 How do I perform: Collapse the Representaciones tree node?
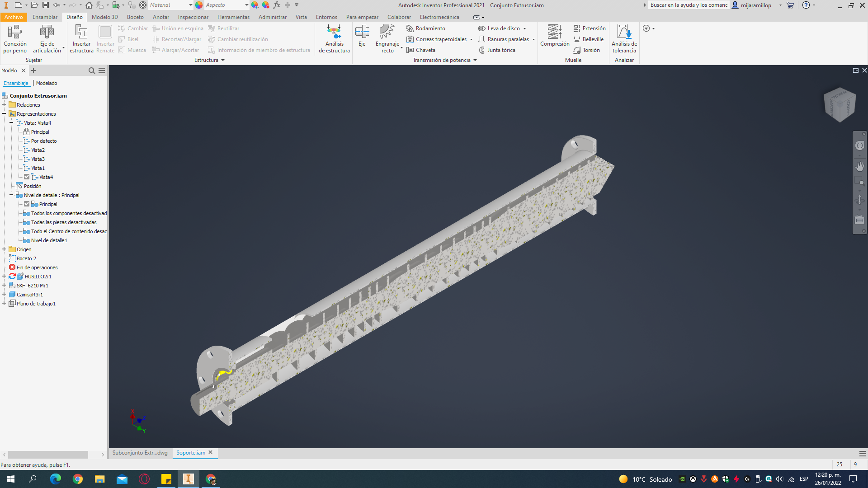(4, 114)
